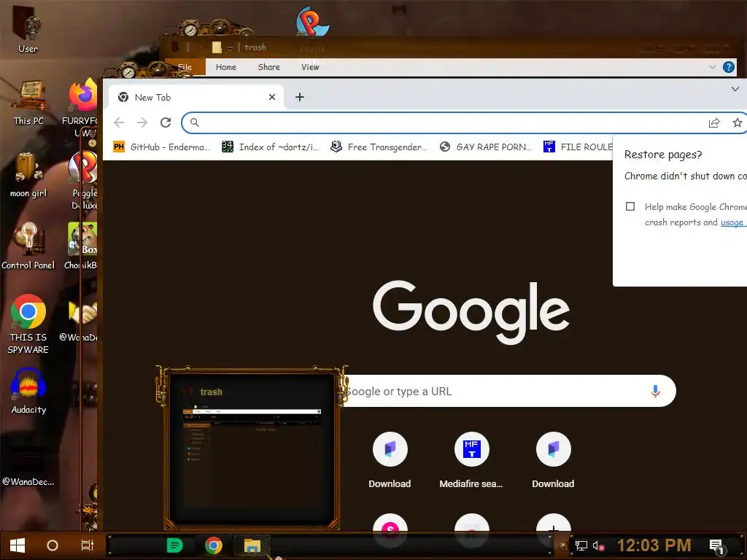Select the FURRYFOX Firefox desktop icon
Viewport: 747px width, 560px height.
coord(82,107)
